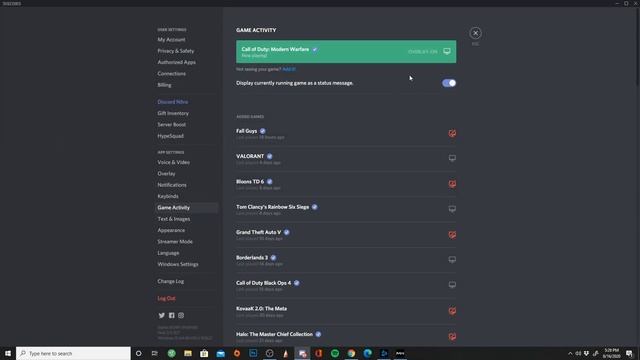The image size is (640, 360).
Task: Open Discord's Facebook icon link
Action: (x=171, y=316)
